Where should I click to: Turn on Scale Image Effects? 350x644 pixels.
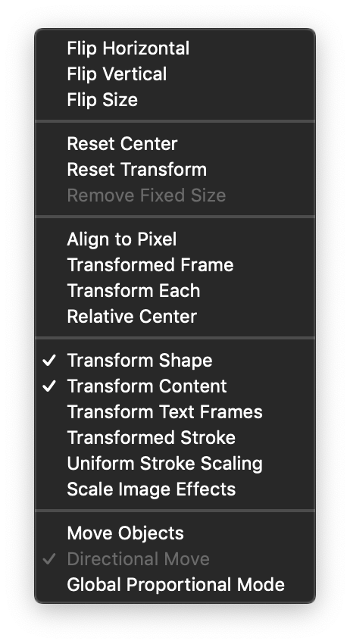tap(175, 489)
